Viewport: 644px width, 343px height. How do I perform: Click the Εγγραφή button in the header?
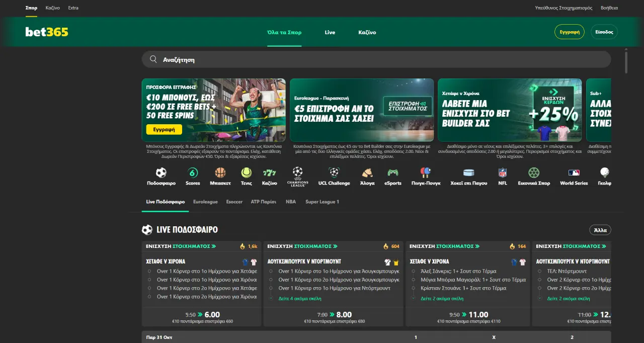[570, 32]
